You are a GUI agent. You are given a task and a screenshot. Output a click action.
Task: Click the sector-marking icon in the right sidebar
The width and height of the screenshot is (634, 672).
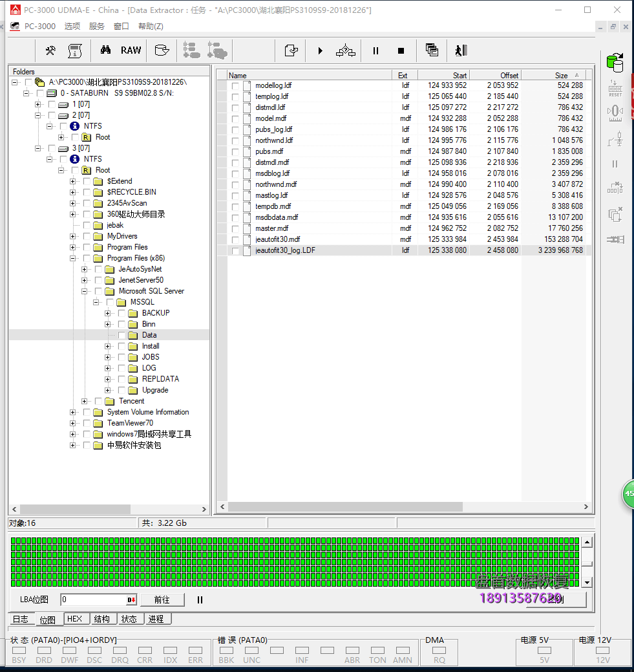coord(615,188)
